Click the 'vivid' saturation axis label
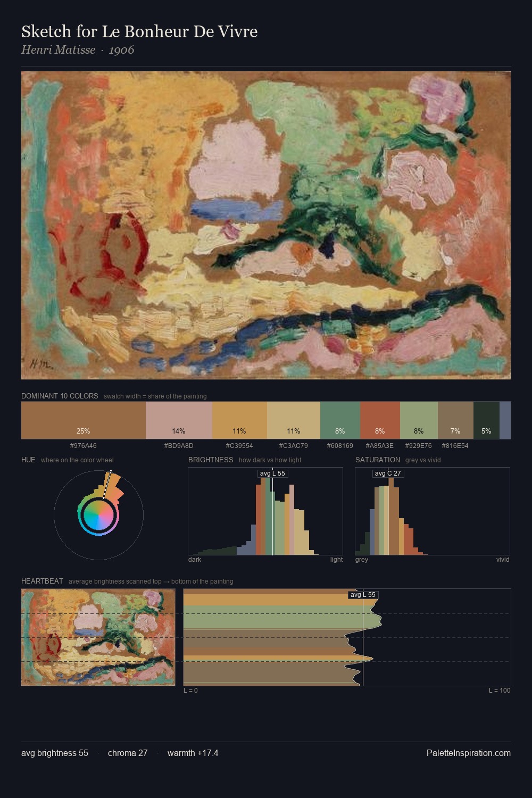The width and height of the screenshot is (532, 798). coord(503,560)
